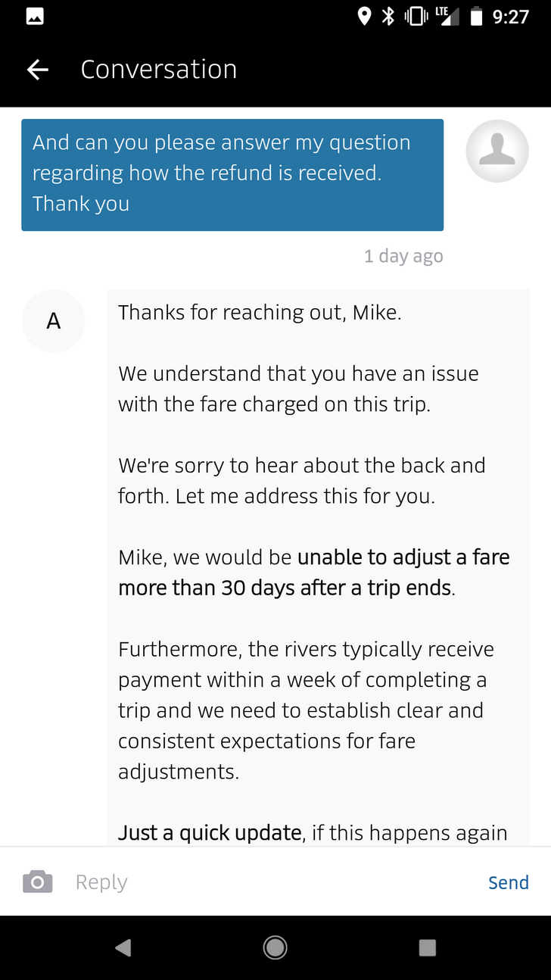Tap the "Just a quick update" bold text
This screenshot has width=551, height=980.
(210, 833)
